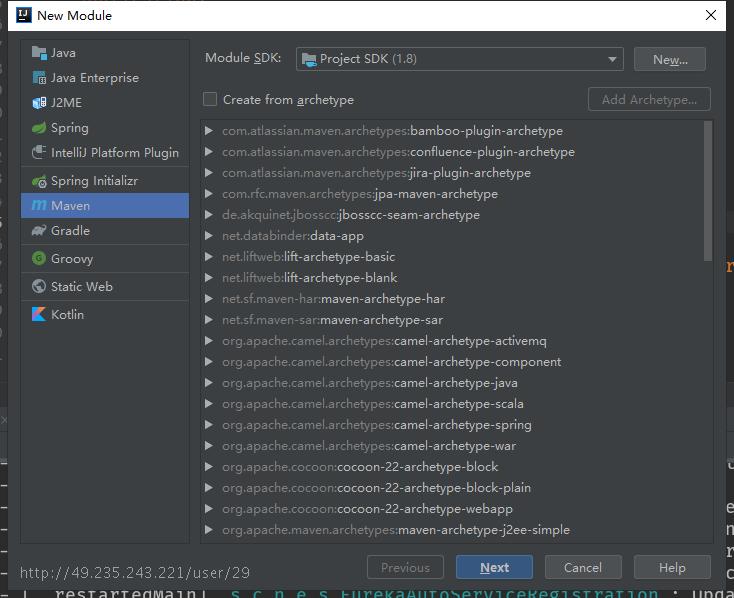The width and height of the screenshot is (734, 598).
Task: Select Java Enterprise module type
Action: click(x=105, y=78)
